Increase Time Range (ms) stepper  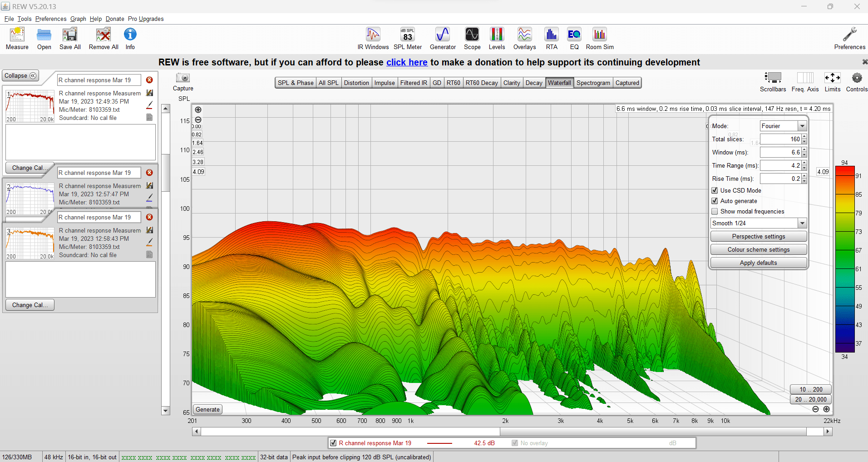coord(804,163)
